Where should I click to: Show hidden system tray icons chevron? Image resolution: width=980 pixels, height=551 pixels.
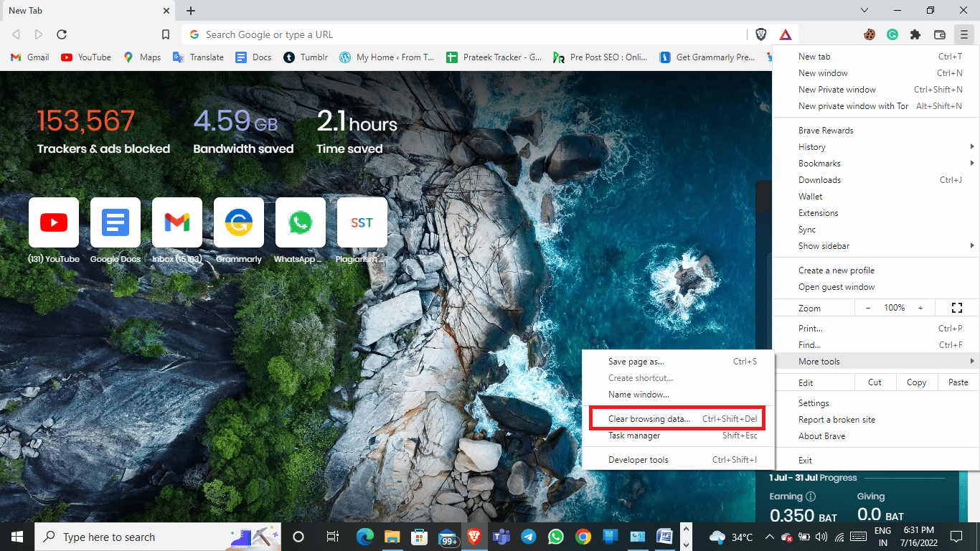pyautogui.click(x=769, y=537)
